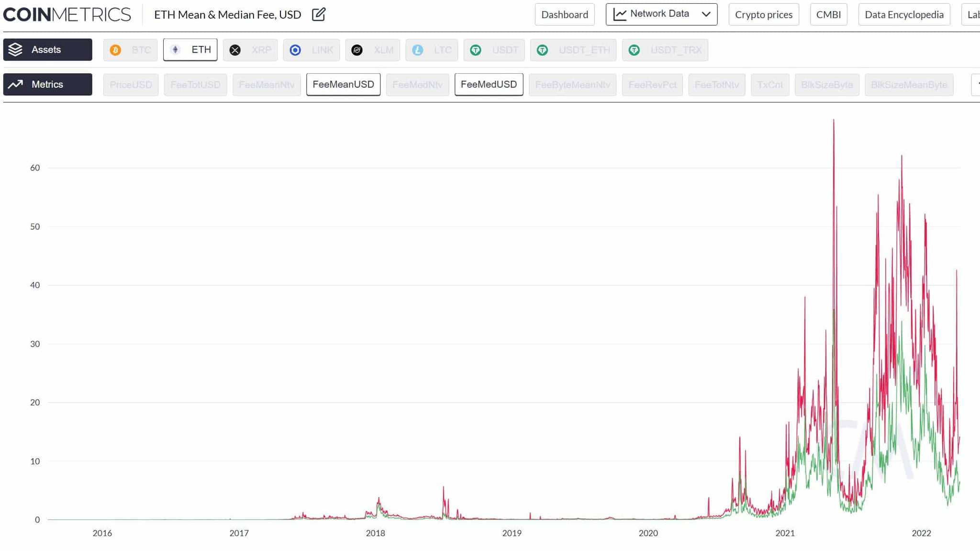The height and width of the screenshot is (551, 980).
Task: Disable the FeeMeanUSD metric
Action: point(343,84)
